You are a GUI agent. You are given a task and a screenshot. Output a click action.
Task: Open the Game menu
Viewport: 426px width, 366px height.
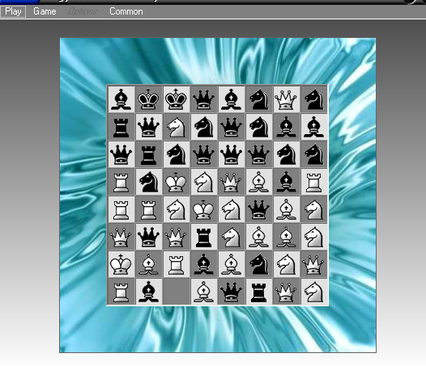[45, 12]
